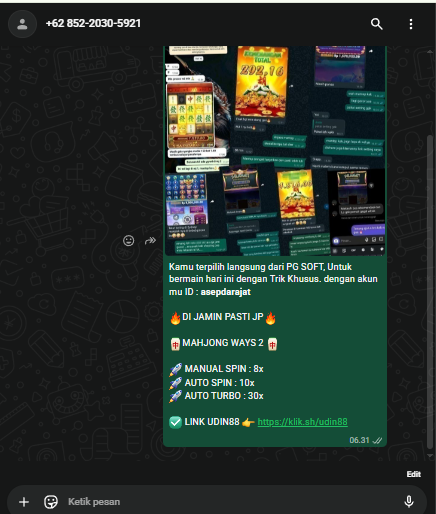Open the promotional image collage

pyautogui.click(x=275, y=151)
